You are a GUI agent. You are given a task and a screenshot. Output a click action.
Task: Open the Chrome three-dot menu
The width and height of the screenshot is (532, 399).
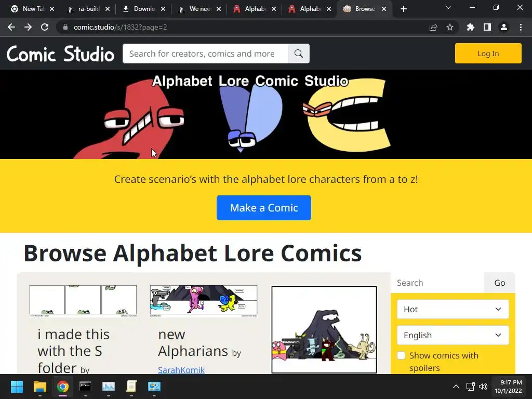pos(521,27)
